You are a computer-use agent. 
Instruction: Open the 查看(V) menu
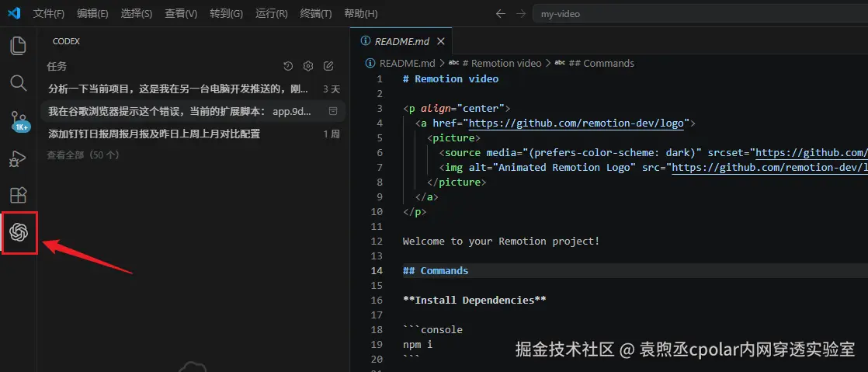(x=180, y=13)
